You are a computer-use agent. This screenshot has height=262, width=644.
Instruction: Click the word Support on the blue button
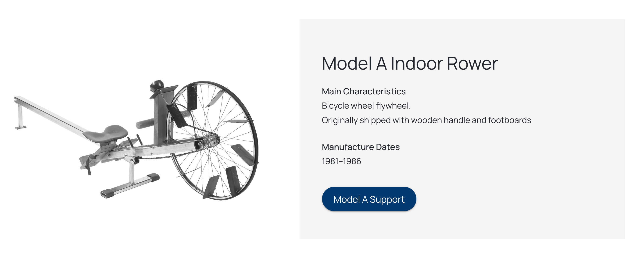tap(387, 200)
